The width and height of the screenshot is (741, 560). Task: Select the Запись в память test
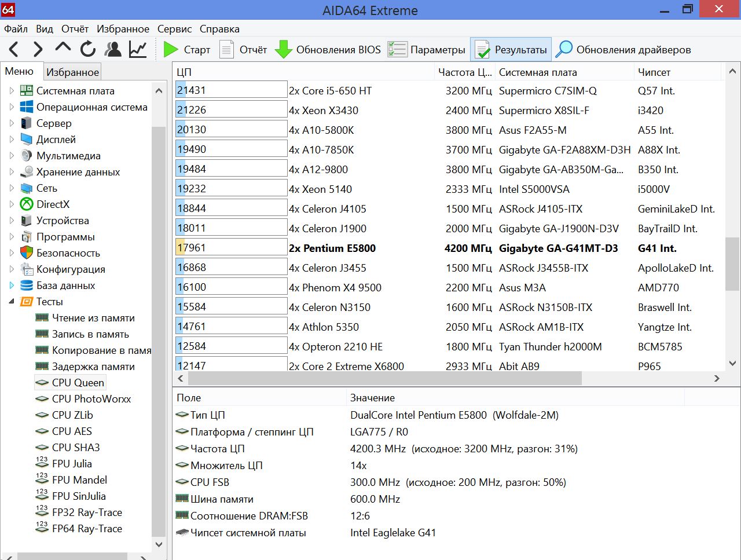tap(82, 334)
